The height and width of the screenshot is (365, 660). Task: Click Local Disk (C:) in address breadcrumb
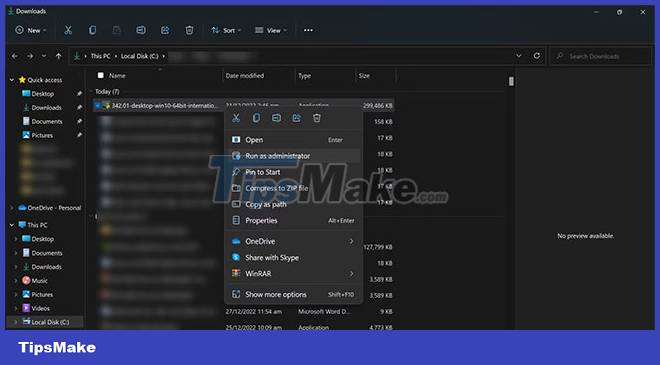(x=140, y=56)
